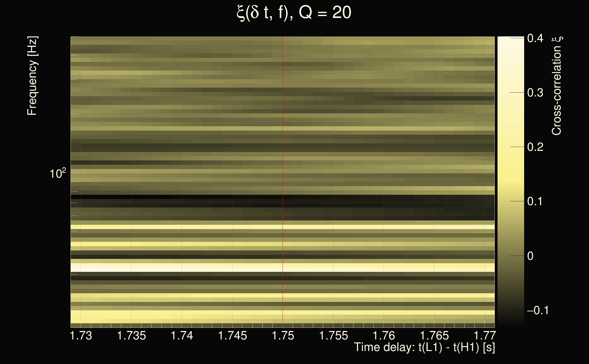Click the 10² frequency tick label
The image size is (589, 364).
[x=58, y=173]
